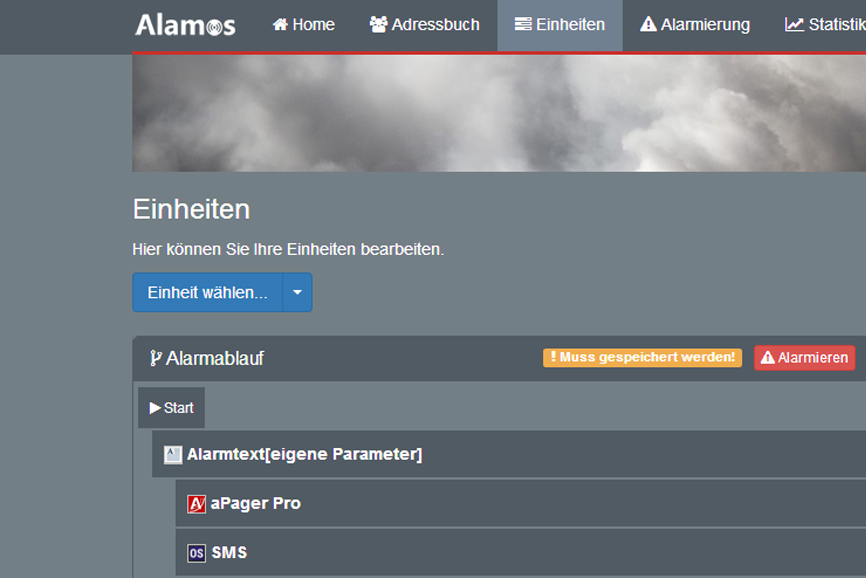Select the SMS row
866x578 pixels.
coord(521,552)
